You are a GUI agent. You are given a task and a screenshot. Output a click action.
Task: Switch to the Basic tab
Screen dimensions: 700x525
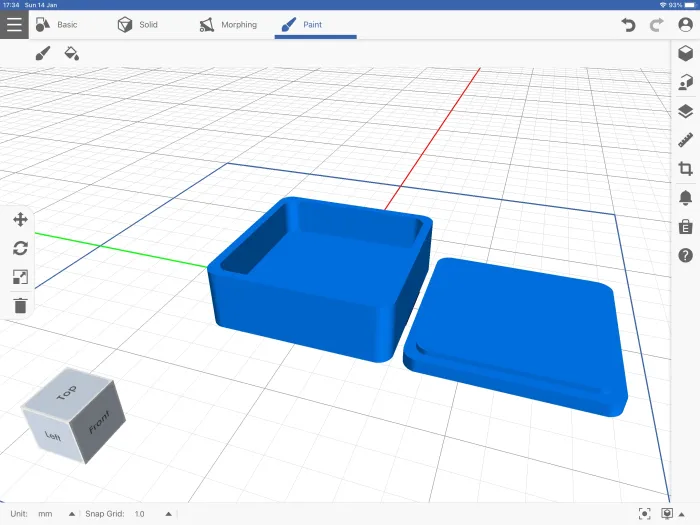point(57,24)
